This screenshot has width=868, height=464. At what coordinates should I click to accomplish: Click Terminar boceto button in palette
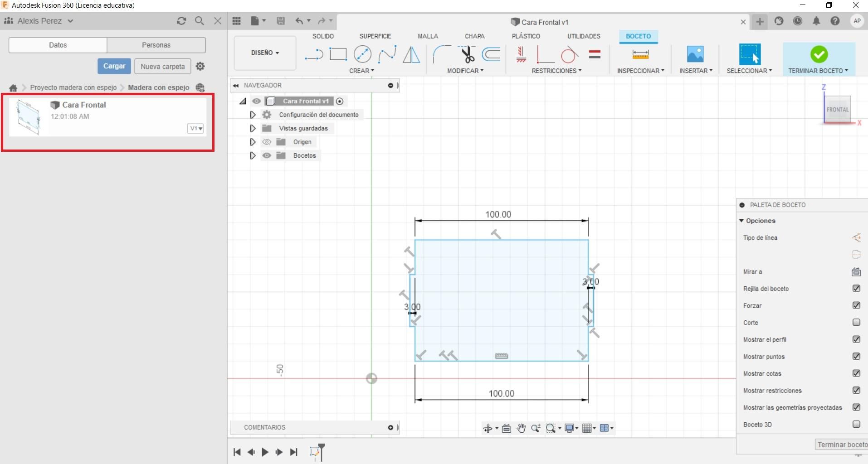point(841,445)
